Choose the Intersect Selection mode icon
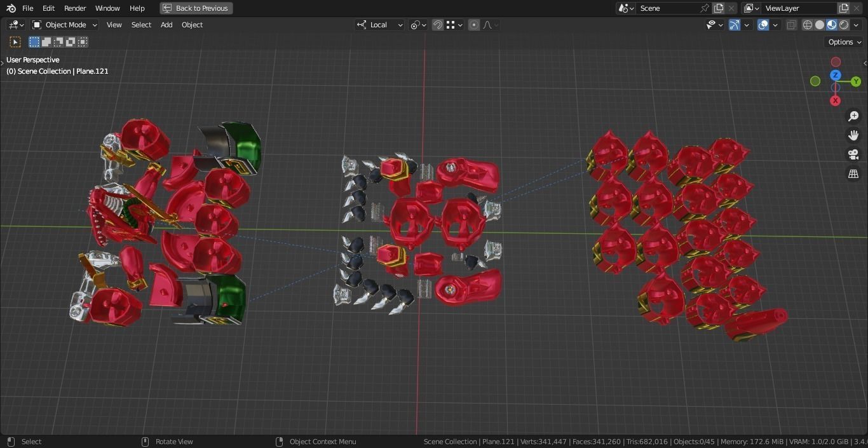The width and height of the screenshot is (868, 448). coord(83,42)
